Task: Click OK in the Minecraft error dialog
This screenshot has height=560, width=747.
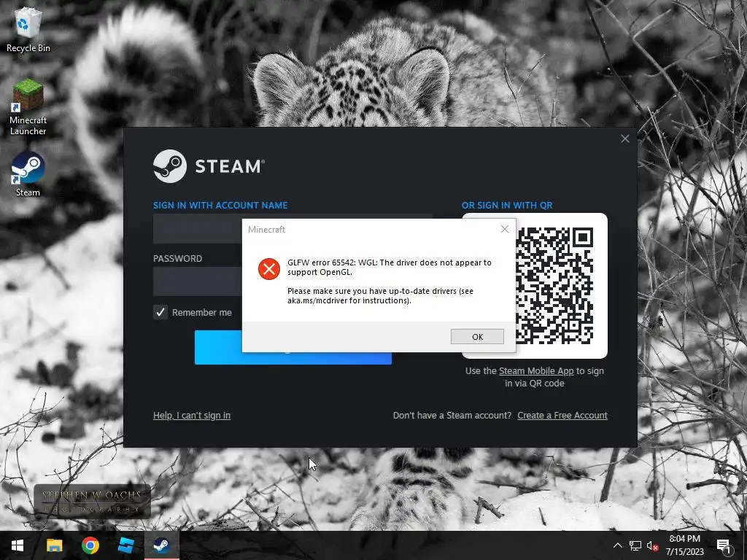Action: tap(477, 337)
